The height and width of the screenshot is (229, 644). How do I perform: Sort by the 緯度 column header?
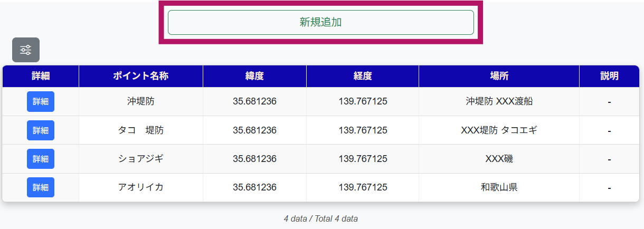pyautogui.click(x=254, y=76)
